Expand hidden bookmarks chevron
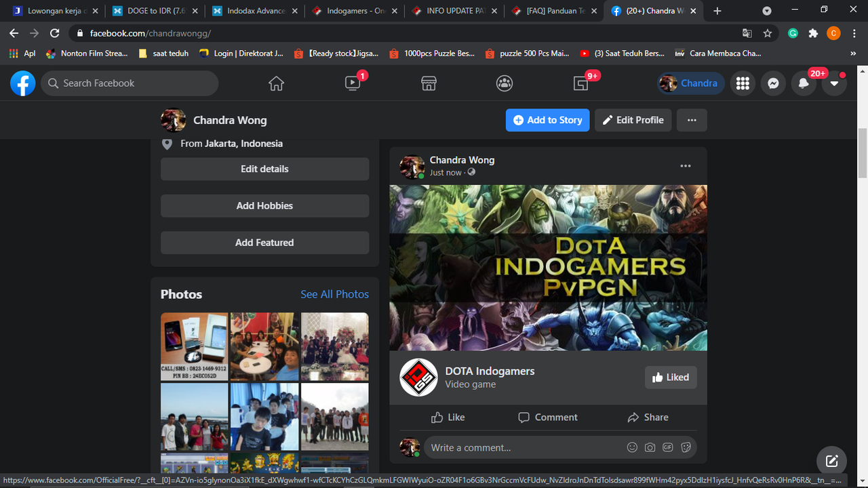The width and height of the screenshot is (868, 488). pos(853,54)
